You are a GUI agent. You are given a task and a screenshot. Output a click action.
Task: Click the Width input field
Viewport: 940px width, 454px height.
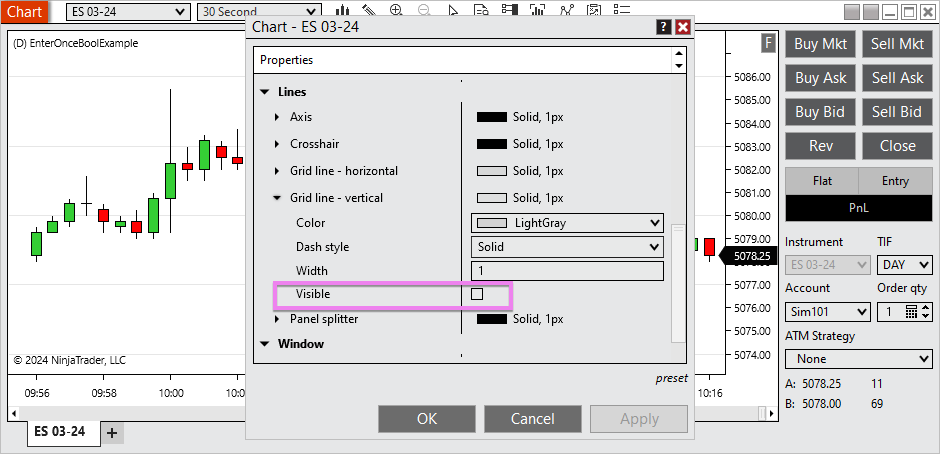(566, 271)
